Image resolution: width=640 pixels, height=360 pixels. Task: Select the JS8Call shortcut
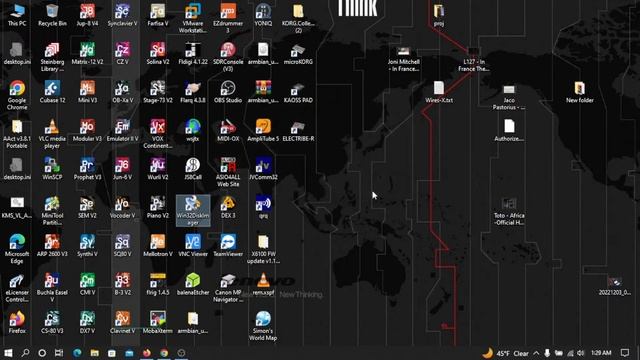click(193, 169)
